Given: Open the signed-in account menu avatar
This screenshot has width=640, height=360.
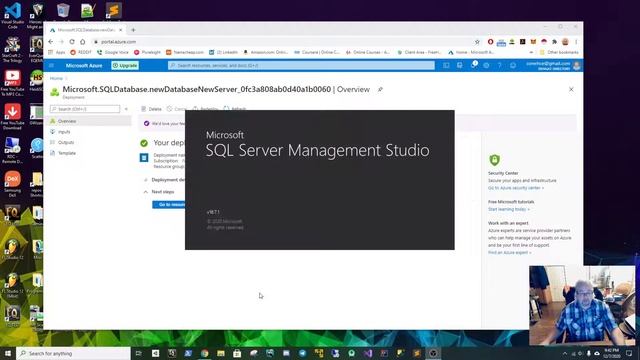Looking at the screenshot, I should click(x=576, y=65).
